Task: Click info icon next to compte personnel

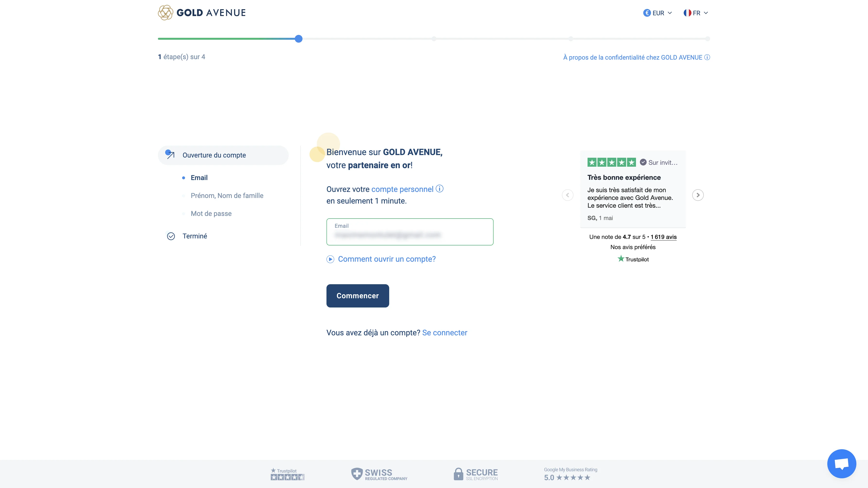Action: 439,189
